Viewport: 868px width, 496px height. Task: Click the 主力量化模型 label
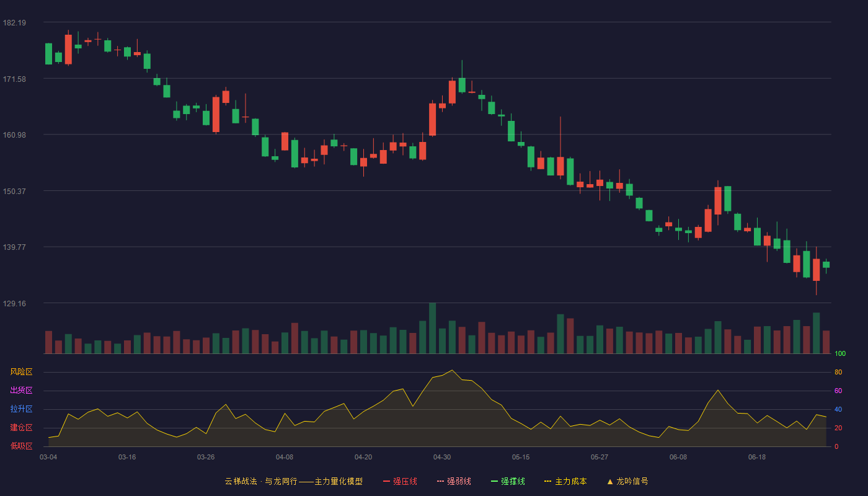[339, 481]
